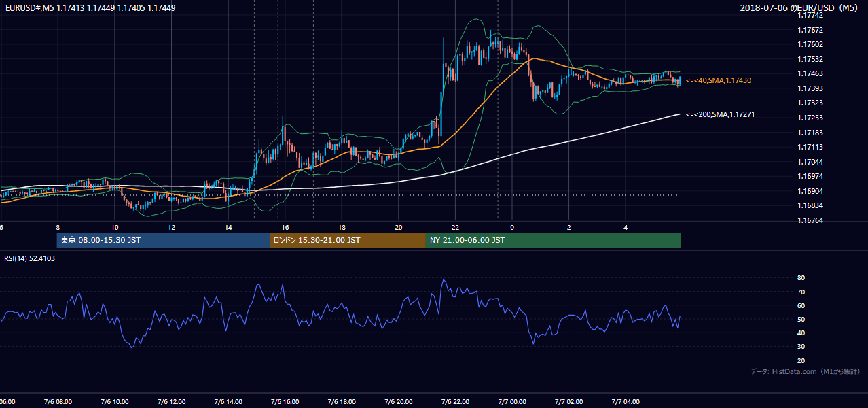Click price axis value 1.17393
Image resolution: width=868 pixels, height=408 pixels.
[x=810, y=88]
